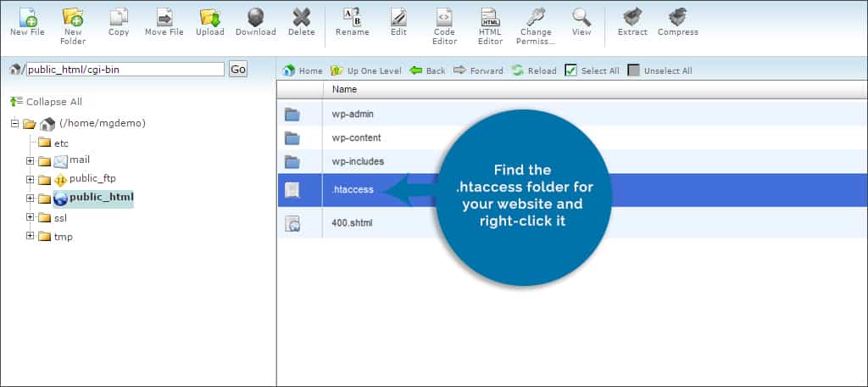Select the wp-content folder row
The width and height of the screenshot is (868, 387).
(572, 137)
